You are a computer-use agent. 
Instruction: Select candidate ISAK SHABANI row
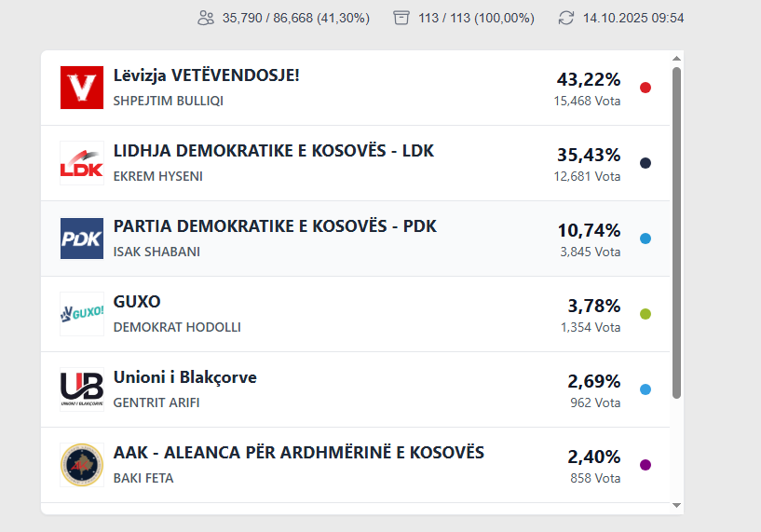[x=156, y=252]
